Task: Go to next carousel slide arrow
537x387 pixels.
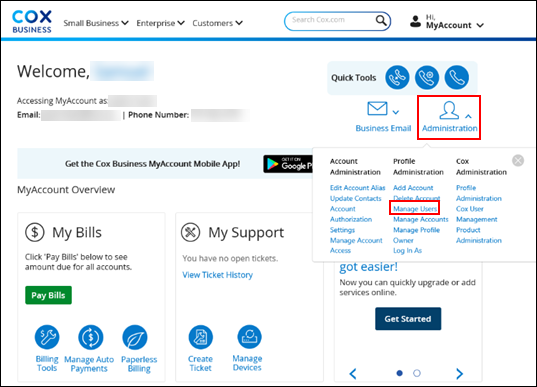Action: click(460, 374)
